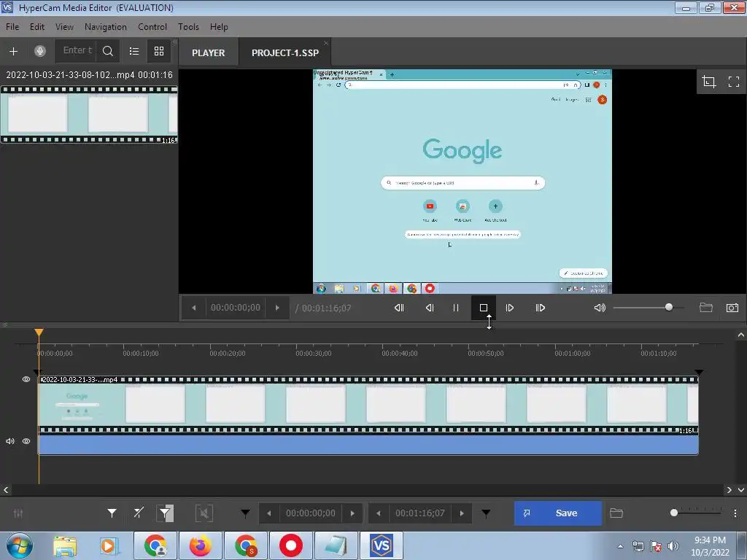
Task: Open the View menu
Action: click(x=64, y=27)
